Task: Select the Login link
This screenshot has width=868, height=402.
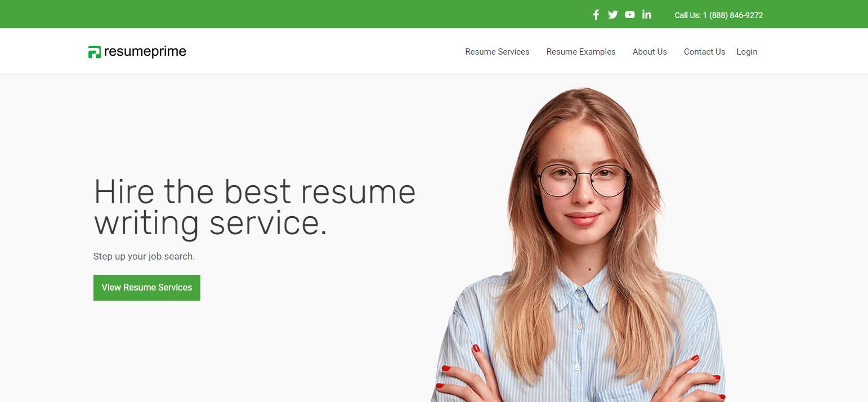Action: coord(747,52)
